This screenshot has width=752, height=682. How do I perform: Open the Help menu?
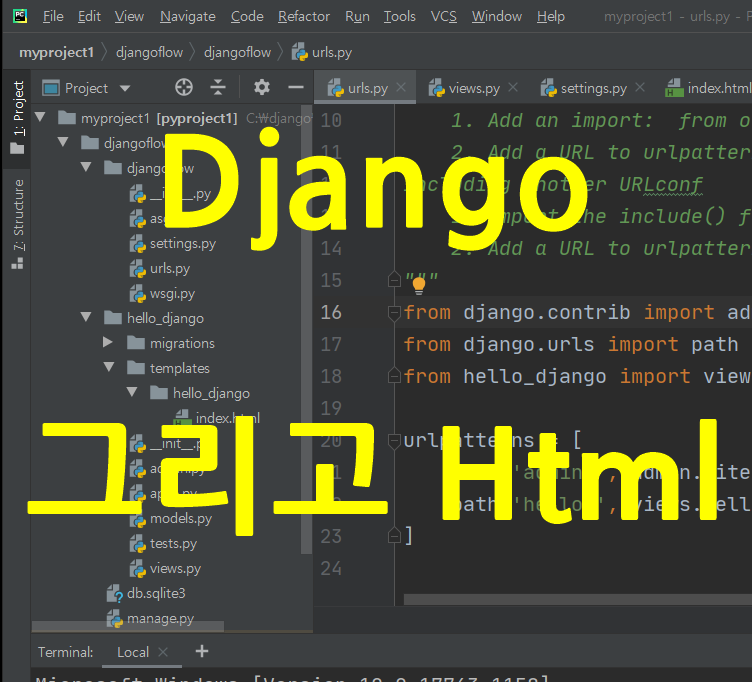click(x=551, y=16)
